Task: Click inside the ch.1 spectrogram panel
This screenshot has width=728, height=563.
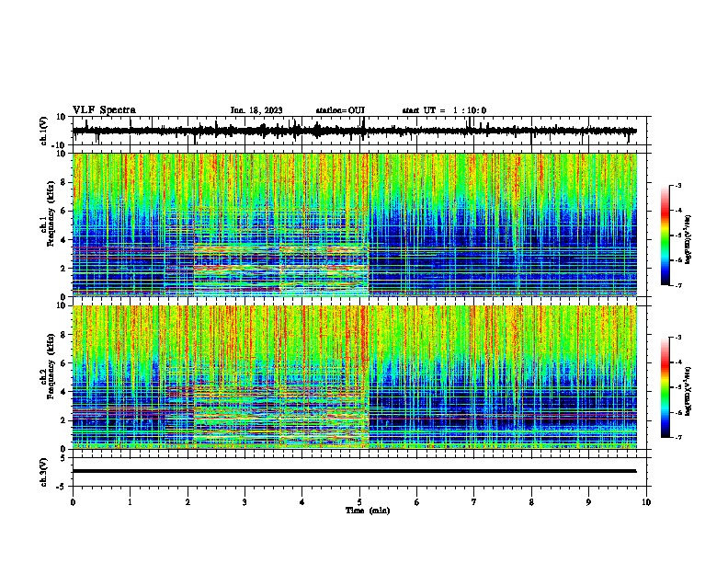Action: pyautogui.click(x=355, y=224)
